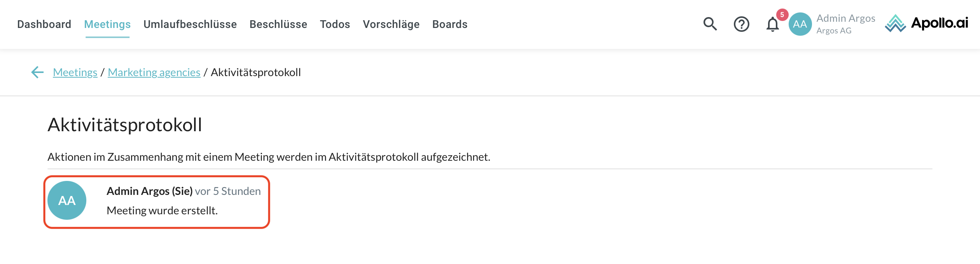980x264 pixels.
Task: Open the Admin Argos user menu
Action: click(845, 18)
